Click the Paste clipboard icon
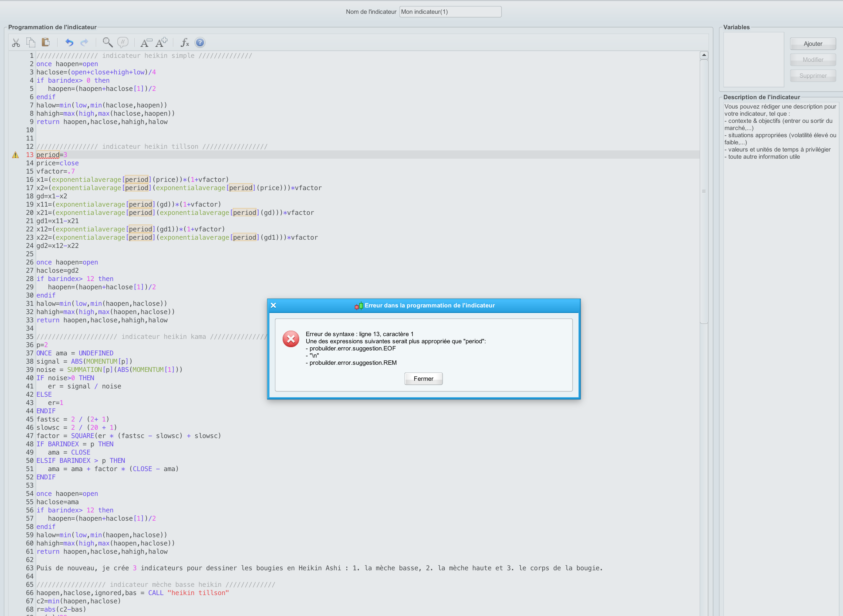 coord(45,42)
